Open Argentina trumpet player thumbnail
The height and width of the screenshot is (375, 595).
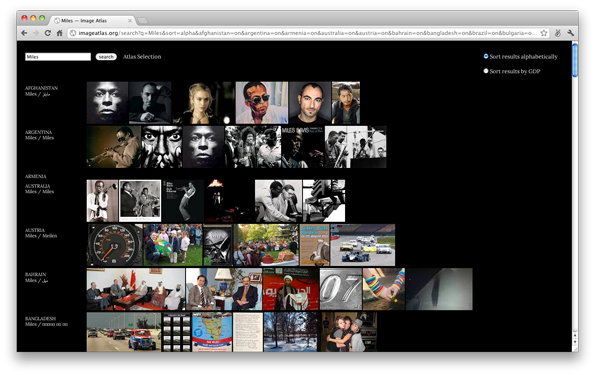[x=113, y=147]
